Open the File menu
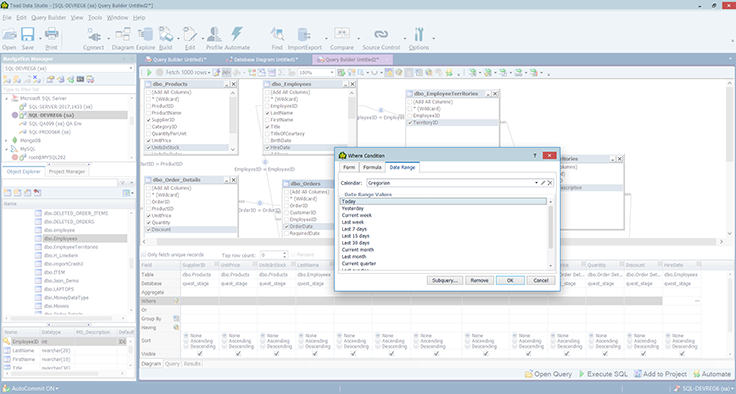The width and height of the screenshot is (736, 394). coord(7,17)
